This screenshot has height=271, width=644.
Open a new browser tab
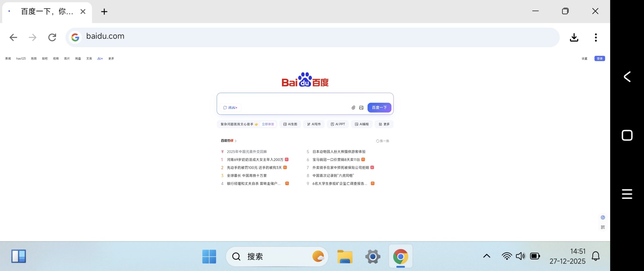point(104,11)
